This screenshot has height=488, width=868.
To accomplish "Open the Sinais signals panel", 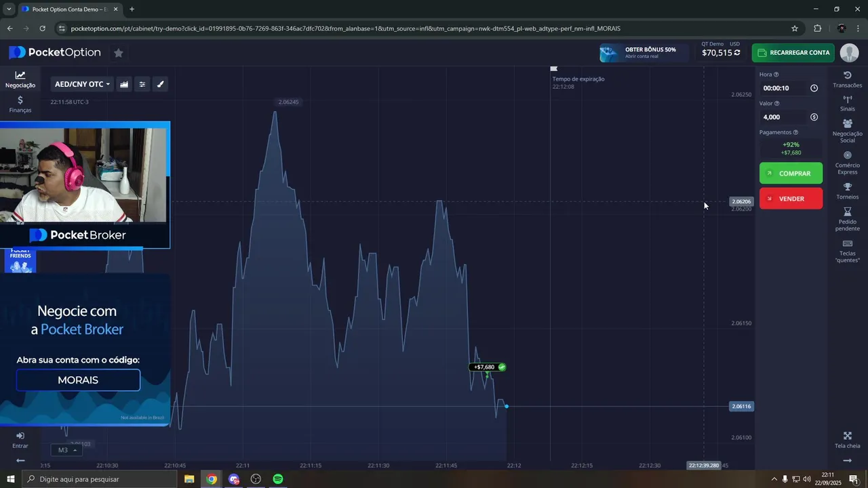I will [847, 103].
